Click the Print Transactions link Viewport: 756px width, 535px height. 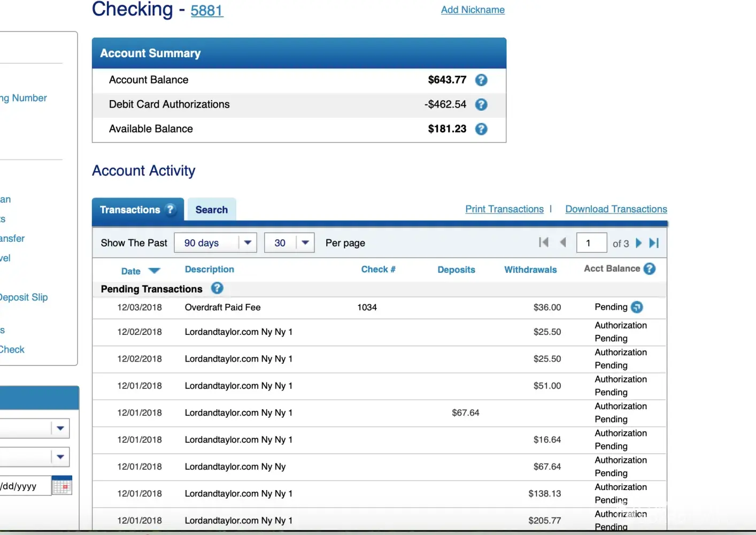pyautogui.click(x=504, y=209)
